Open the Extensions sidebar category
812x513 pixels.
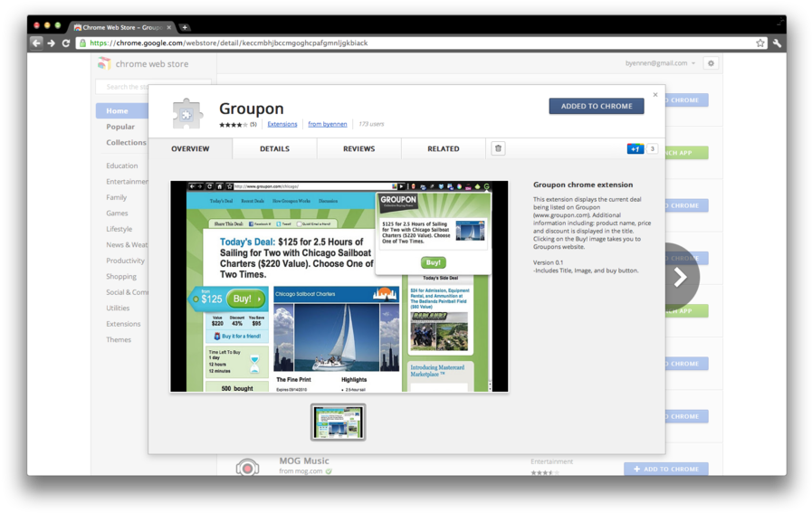coord(123,324)
